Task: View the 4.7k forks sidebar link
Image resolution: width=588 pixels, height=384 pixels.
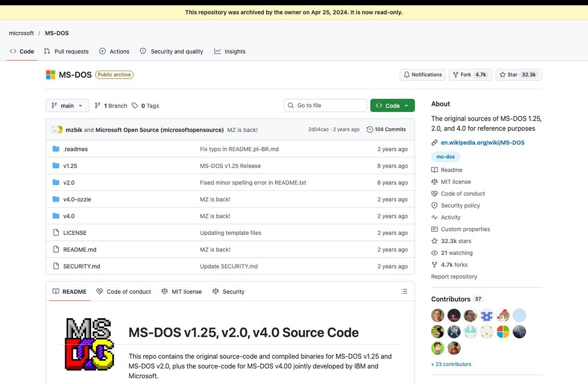Action: 449,265
